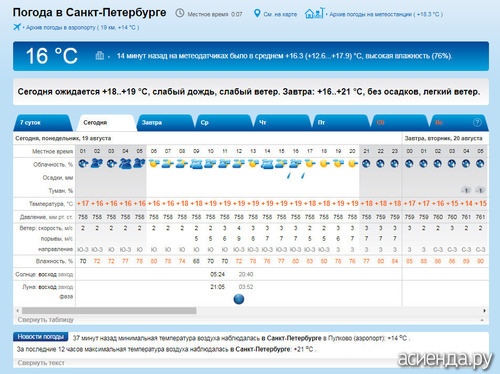Open 'См. на карте' link
This screenshot has width=500, height=374.
pyautogui.click(x=280, y=14)
